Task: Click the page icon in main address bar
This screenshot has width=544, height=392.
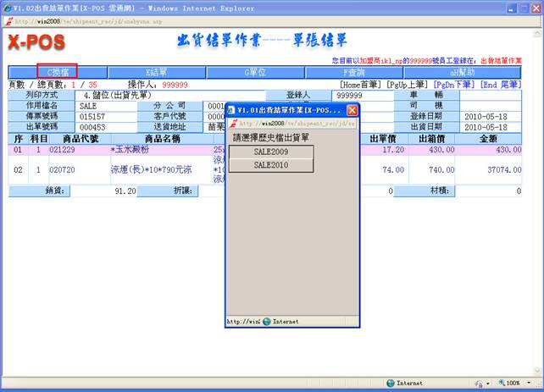Action: pyautogui.click(x=9, y=20)
